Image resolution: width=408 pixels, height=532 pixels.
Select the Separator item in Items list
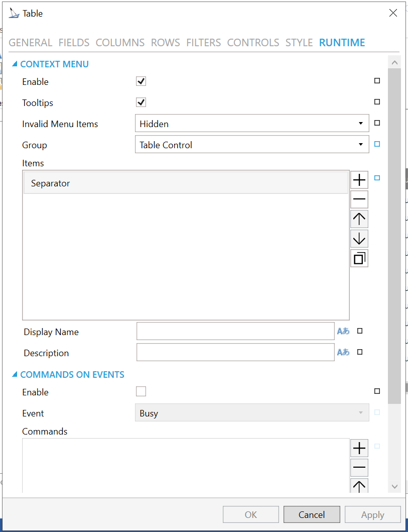pos(186,183)
